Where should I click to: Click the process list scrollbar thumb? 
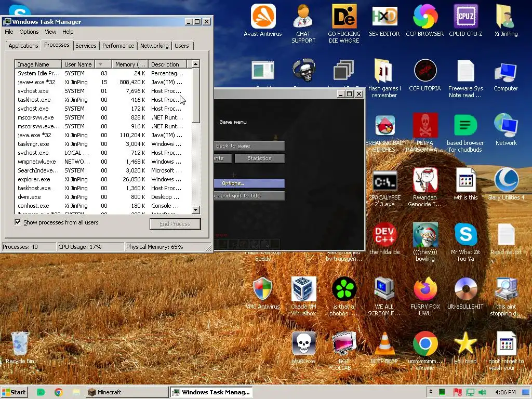(x=196, y=96)
